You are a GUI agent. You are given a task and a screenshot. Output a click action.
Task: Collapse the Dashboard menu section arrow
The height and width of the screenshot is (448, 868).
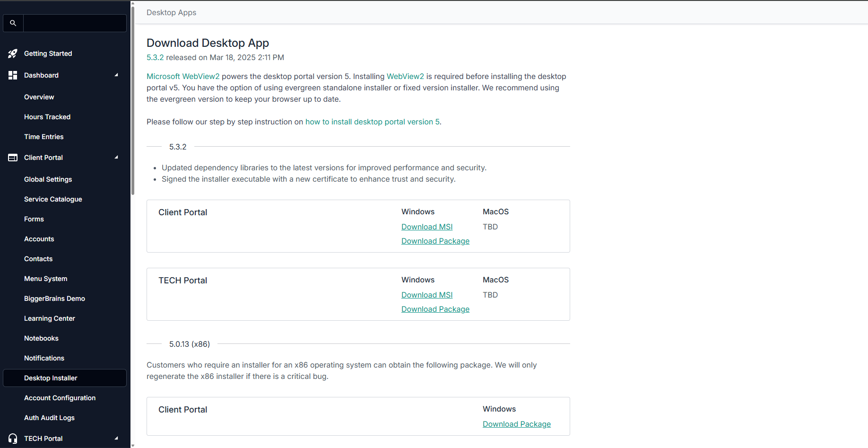tap(116, 75)
